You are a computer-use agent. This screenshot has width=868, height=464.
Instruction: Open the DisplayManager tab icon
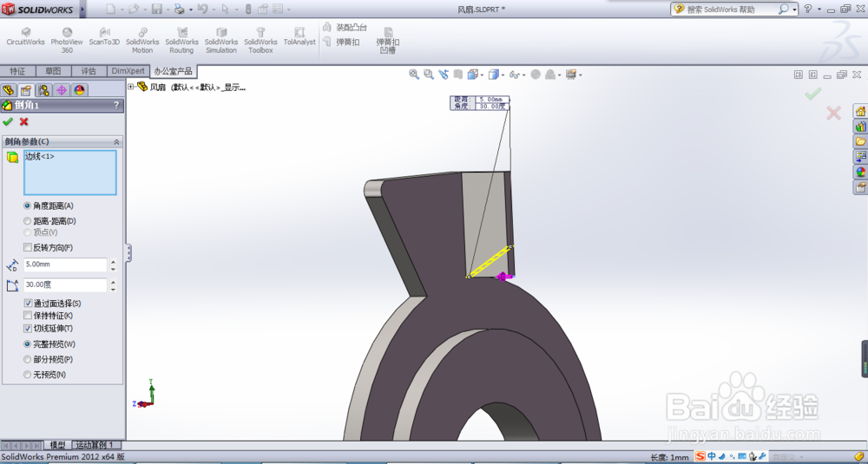coord(79,90)
